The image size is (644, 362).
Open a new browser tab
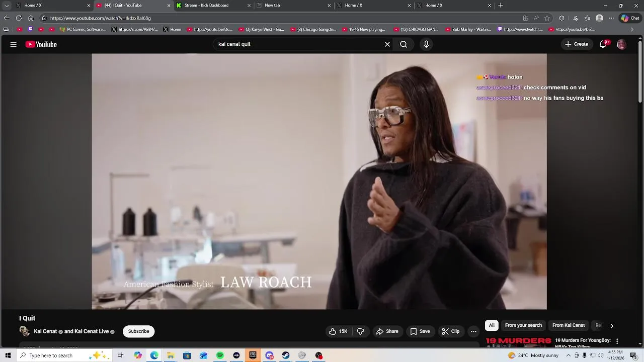[501, 6]
